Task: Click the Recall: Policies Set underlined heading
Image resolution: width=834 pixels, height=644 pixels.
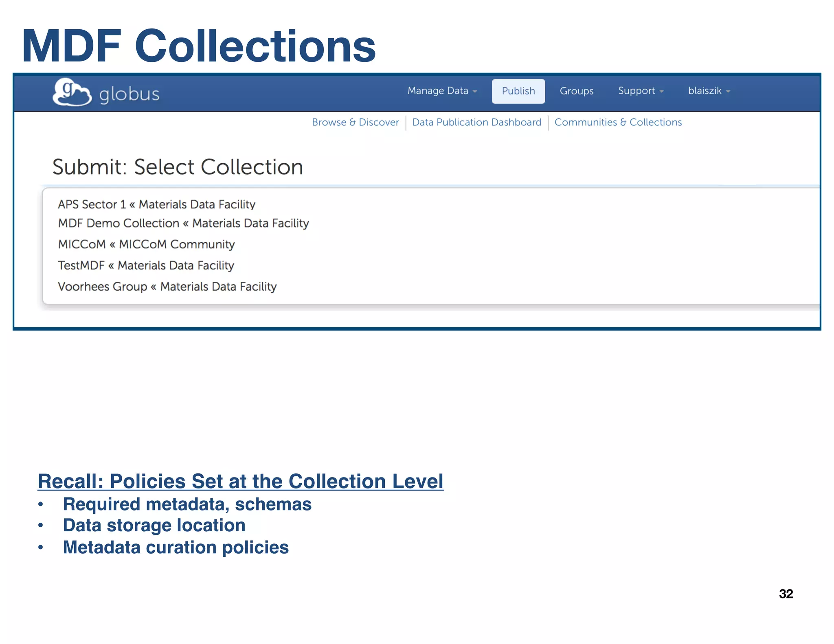Action: pos(240,481)
